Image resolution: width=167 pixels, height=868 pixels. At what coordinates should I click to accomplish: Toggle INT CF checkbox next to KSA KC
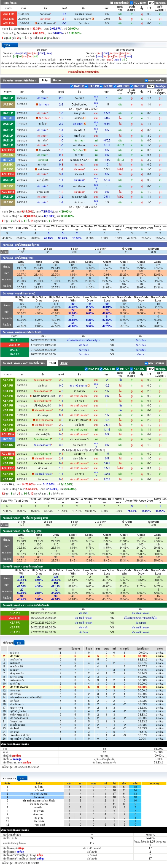[x=118, y=369]
